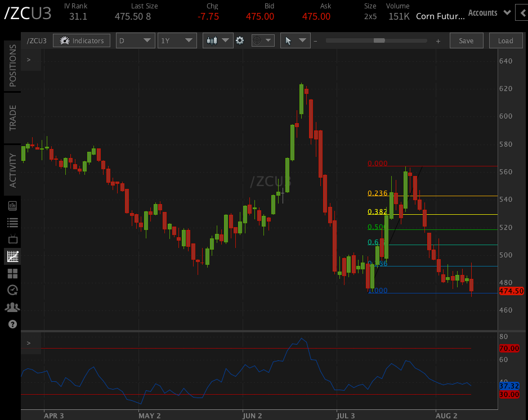Click the Last Size value 475.50 8
Image resolution: width=528 pixels, height=420 pixels.
(x=133, y=16)
